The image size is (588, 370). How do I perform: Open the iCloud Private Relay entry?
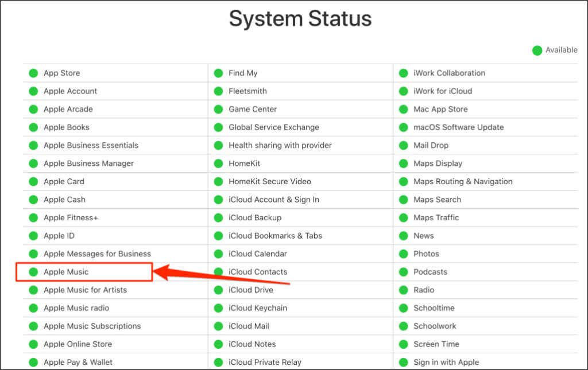point(265,362)
